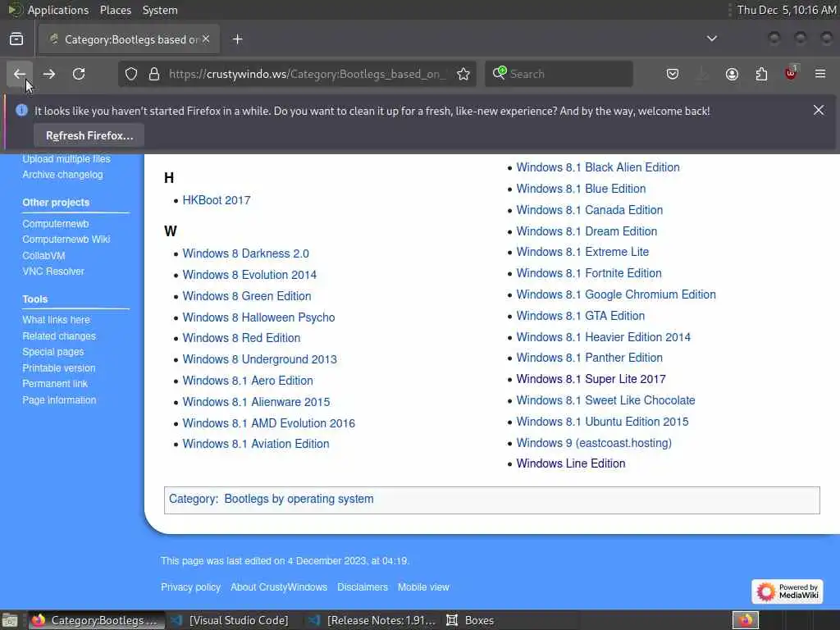The height and width of the screenshot is (630, 840).
Task: Open Firefox hamburger application menu
Action: point(820,74)
